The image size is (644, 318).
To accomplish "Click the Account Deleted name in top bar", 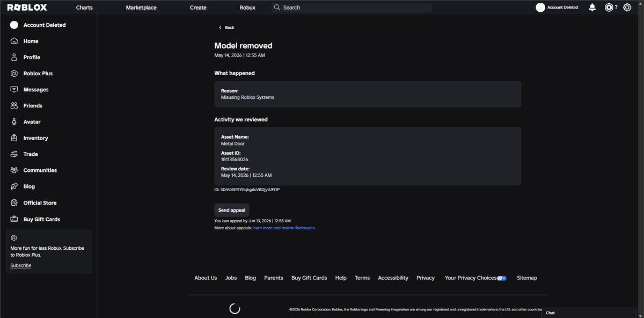I will [x=563, y=8].
